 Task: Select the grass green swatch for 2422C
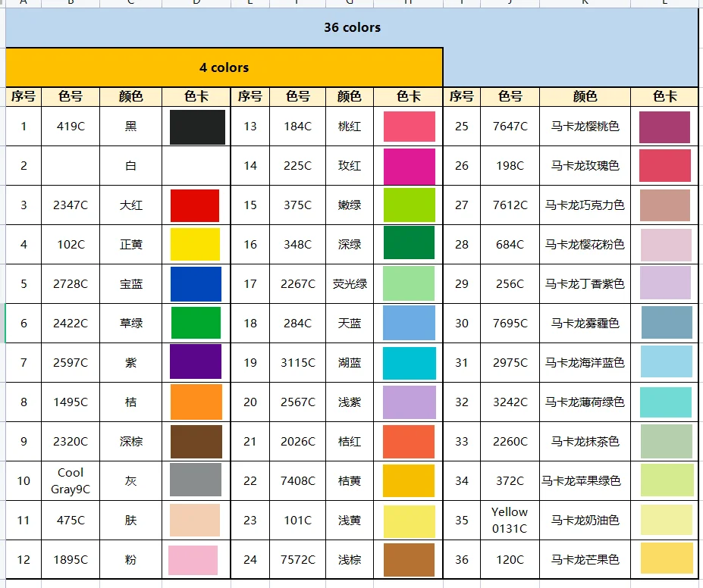[x=196, y=323]
